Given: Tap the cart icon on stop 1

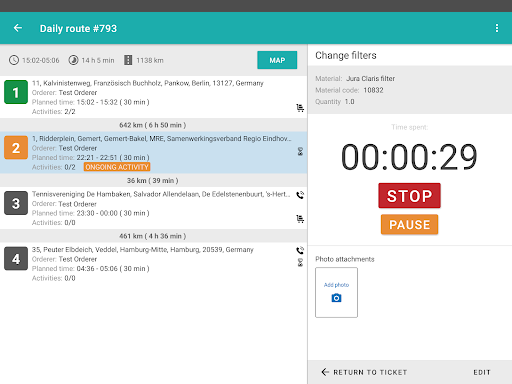Looking at the screenshot, I should pyautogui.click(x=300, y=108).
